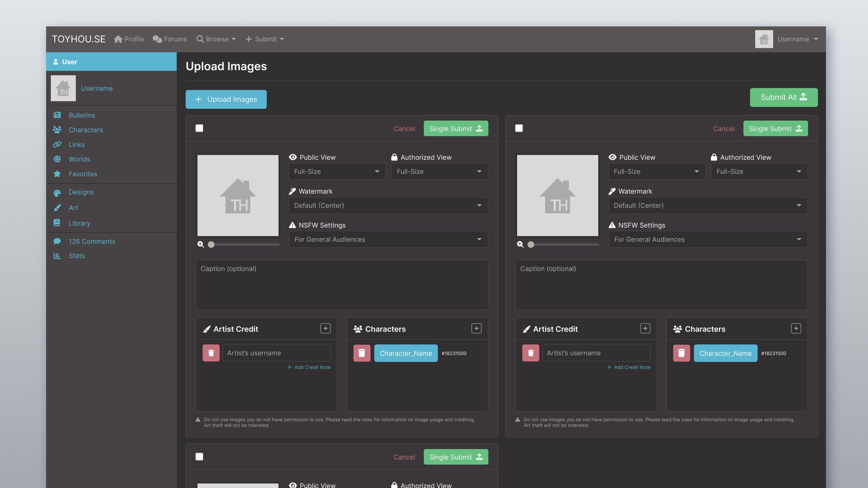
Task: Add an artist credit in second card
Action: pos(645,328)
